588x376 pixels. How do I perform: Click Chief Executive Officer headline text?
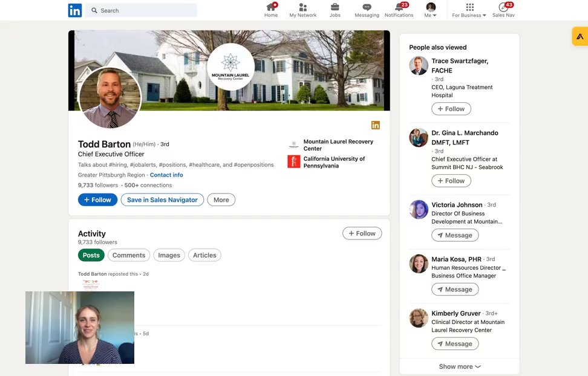pos(111,154)
